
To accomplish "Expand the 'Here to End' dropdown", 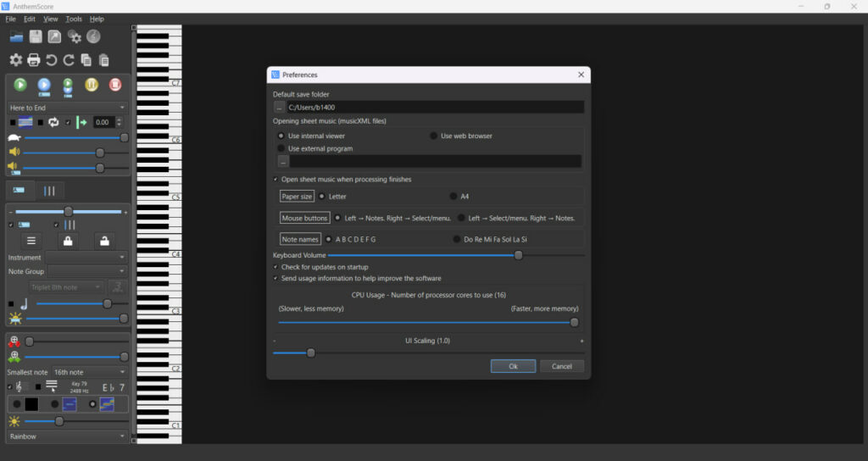I will 68,108.
